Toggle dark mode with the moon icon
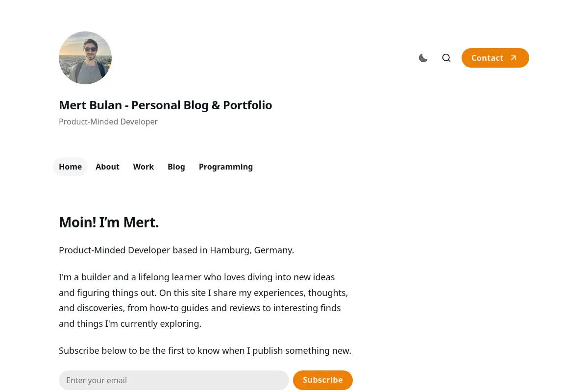The image size is (588, 392). click(x=423, y=58)
